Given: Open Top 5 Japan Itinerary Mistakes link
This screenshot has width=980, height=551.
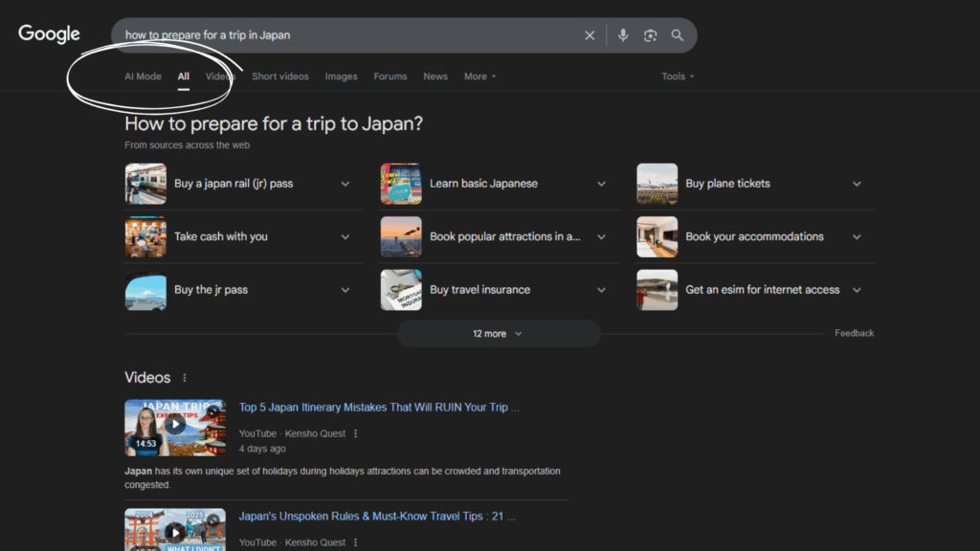Looking at the screenshot, I should coord(379,408).
